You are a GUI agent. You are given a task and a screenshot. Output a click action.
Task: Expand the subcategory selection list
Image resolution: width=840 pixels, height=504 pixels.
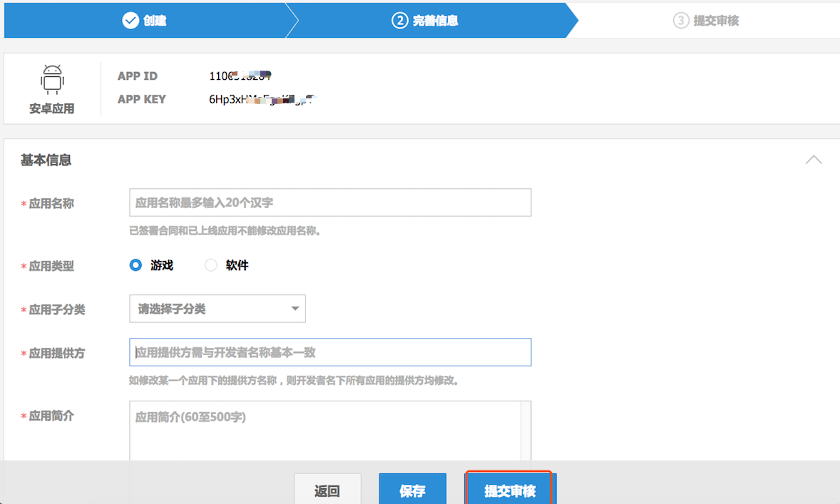coord(217,308)
